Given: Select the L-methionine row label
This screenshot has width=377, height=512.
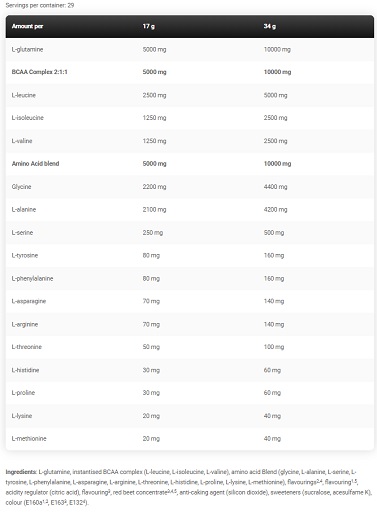Looking at the screenshot, I should click(x=29, y=439).
